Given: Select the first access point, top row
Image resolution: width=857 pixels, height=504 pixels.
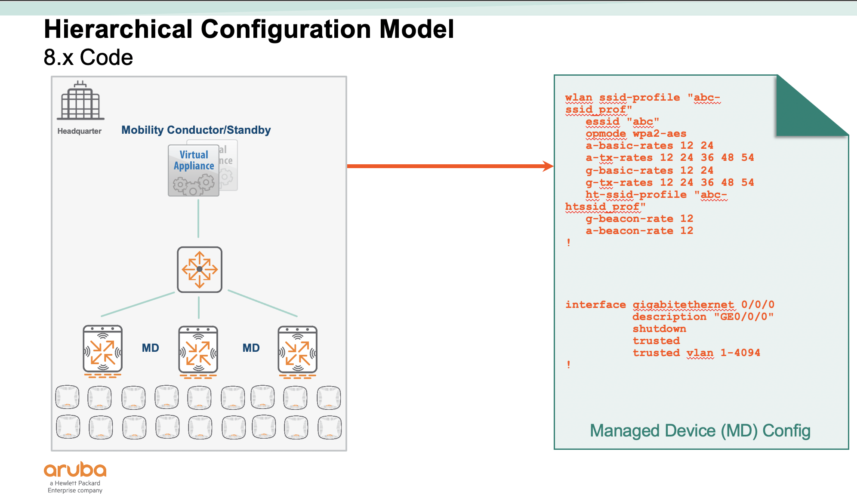Looking at the screenshot, I should click(x=68, y=397).
